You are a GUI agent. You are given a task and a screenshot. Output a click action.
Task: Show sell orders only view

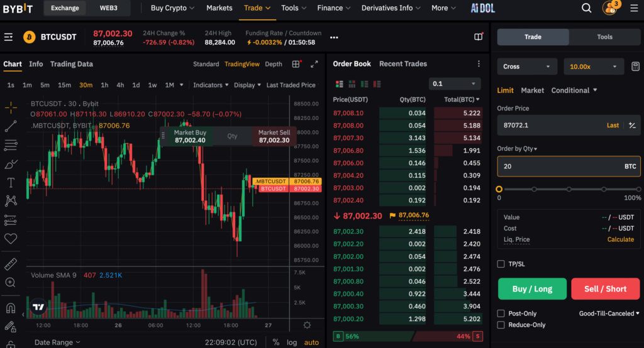coord(377,84)
